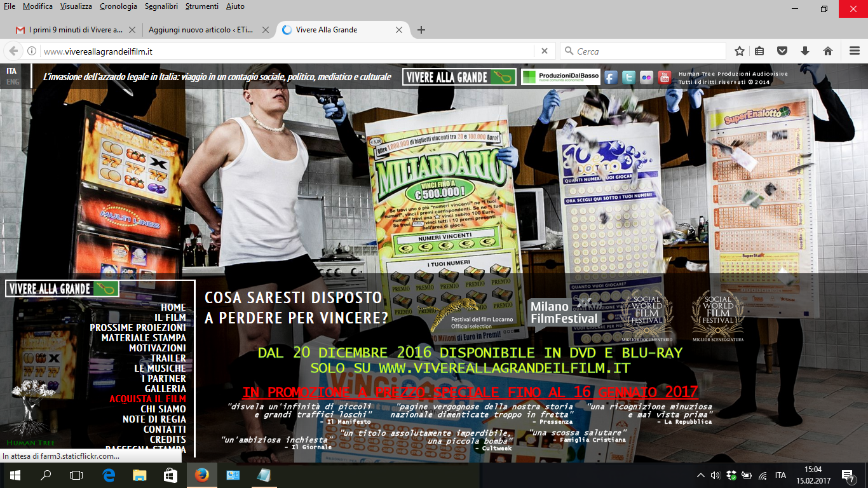Open MATERIALE STAMPA link
This screenshot has height=488, width=868.
point(144,338)
